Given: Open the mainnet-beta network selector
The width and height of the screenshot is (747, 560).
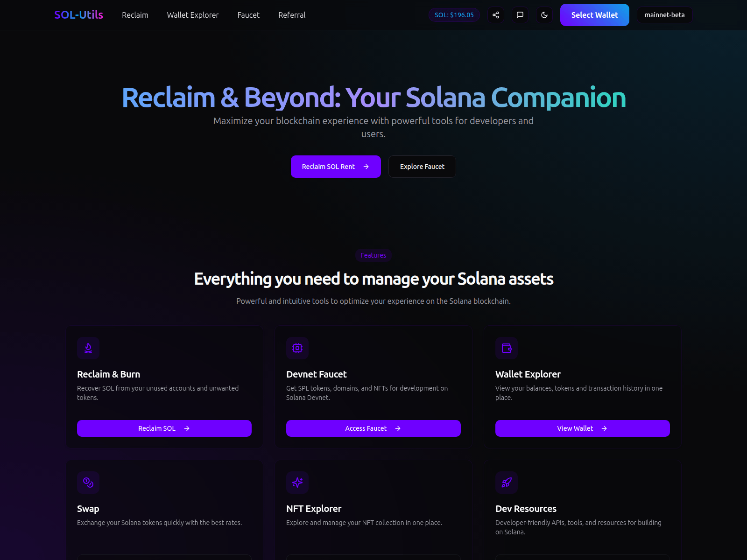Looking at the screenshot, I should [x=664, y=15].
